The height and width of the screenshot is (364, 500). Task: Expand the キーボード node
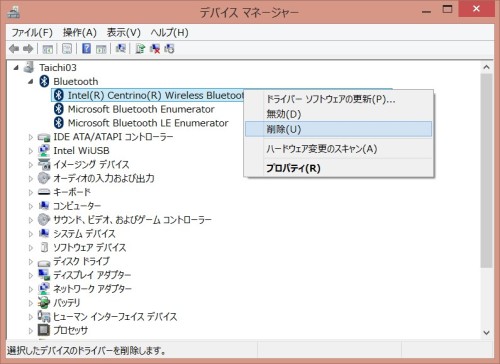[31, 192]
